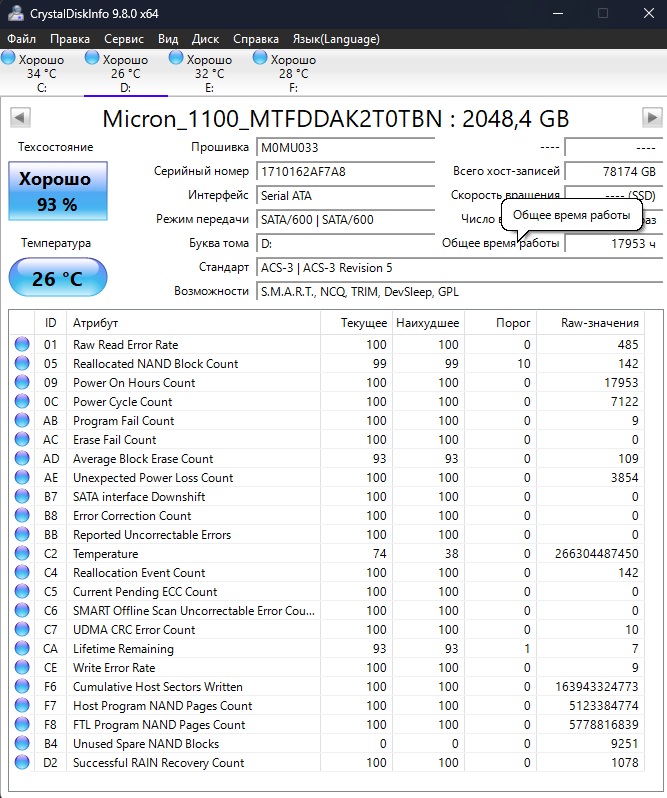Click status icon of Host Program NAND Pages Count

(22, 705)
